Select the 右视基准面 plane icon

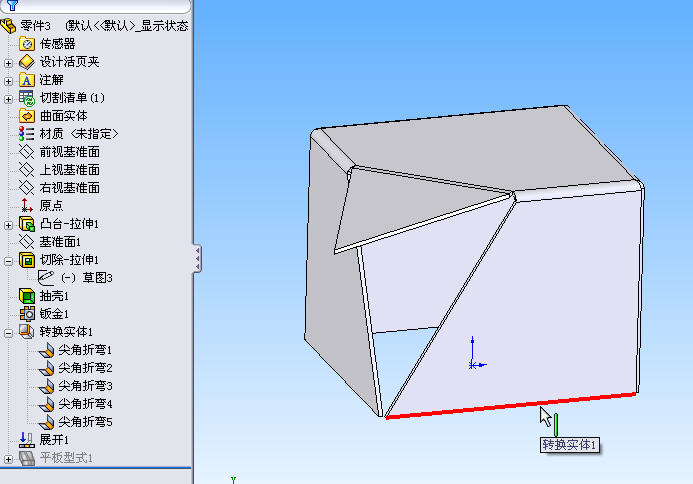[x=27, y=188]
